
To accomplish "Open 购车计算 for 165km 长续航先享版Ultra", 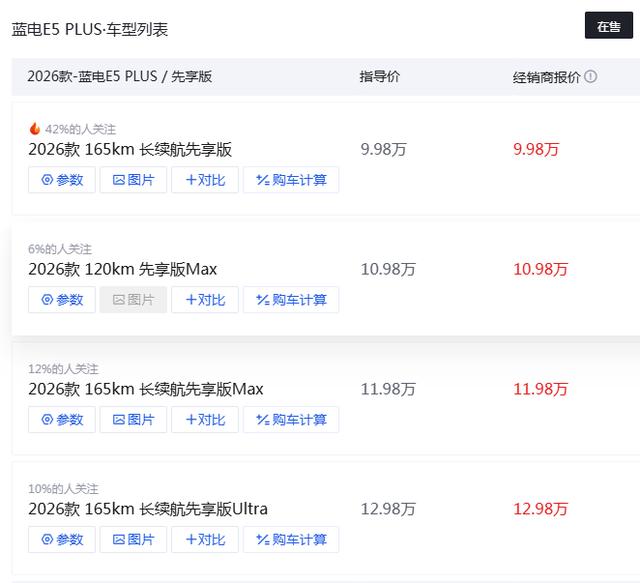I will 291,540.
